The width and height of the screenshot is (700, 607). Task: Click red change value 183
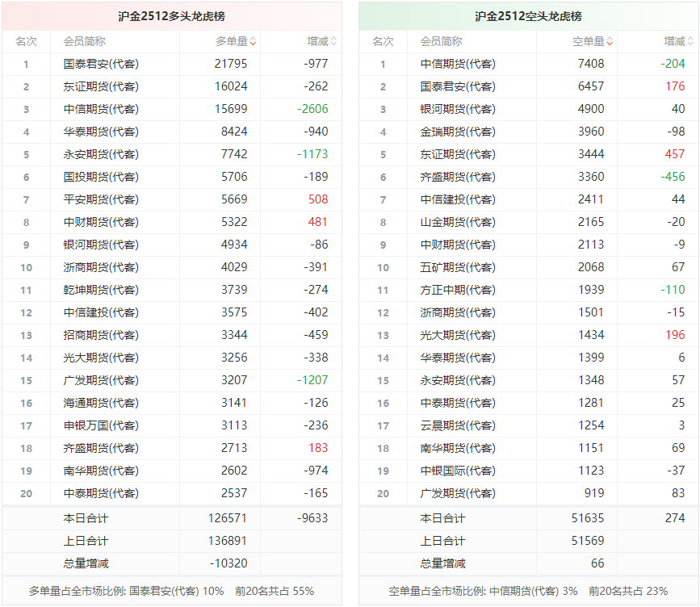318,448
